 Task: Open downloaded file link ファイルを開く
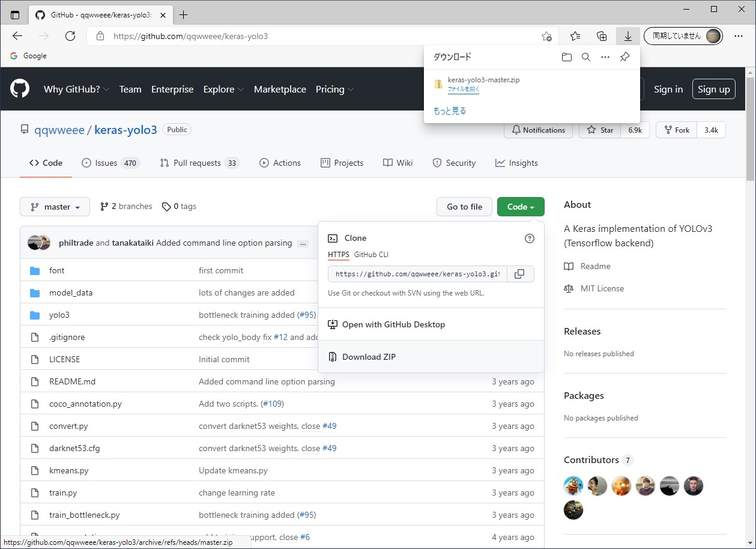[x=464, y=89]
